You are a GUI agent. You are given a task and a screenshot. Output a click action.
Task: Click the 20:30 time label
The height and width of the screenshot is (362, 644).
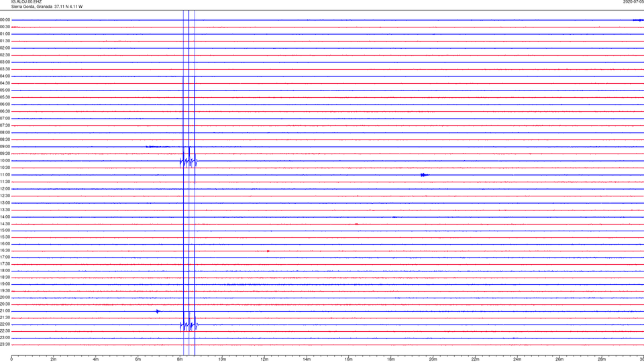tap(5, 304)
